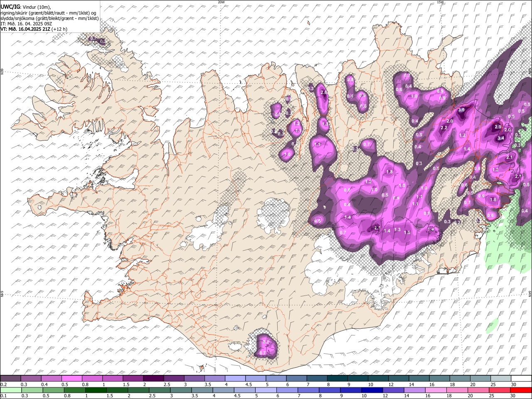Viewport: 532px width, 399px height.
Task: Click the "0.1" label under the lower legend row
Action: click(x=3, y=396)
